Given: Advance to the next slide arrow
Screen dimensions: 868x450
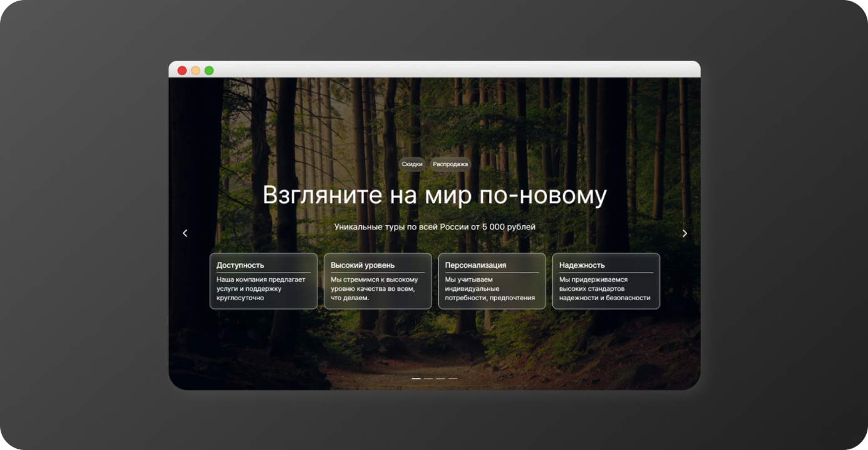Looking at the screenshot, I should click(685, 233).
